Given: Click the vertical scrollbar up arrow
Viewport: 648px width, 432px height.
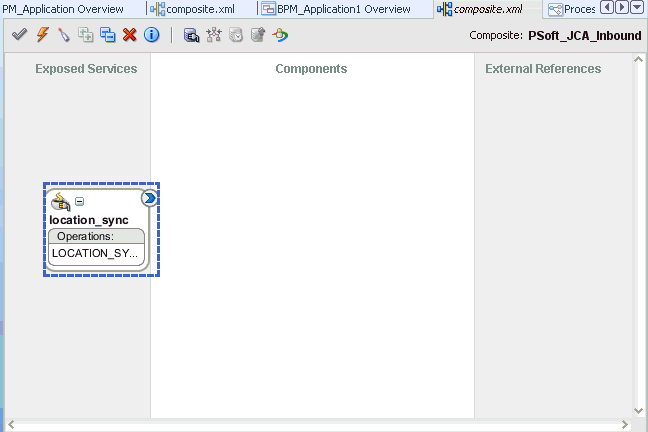Looking at the screenshot, I should [x=638, y=60].
